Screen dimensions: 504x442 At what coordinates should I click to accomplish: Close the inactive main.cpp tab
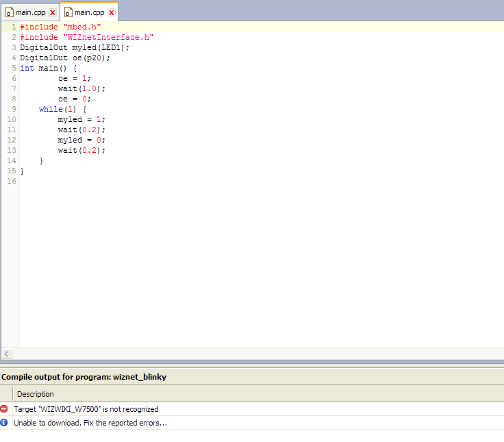tap(52, 12)
